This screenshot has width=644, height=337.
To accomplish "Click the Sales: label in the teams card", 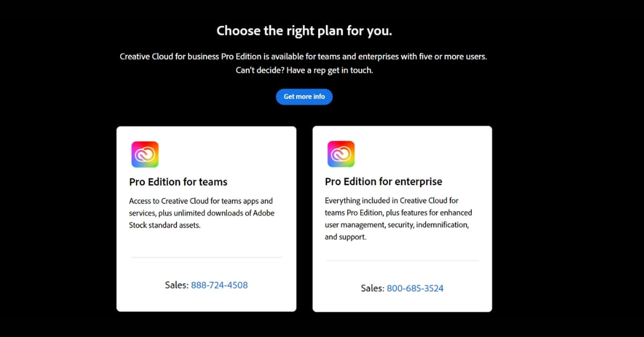I will 177,285.
